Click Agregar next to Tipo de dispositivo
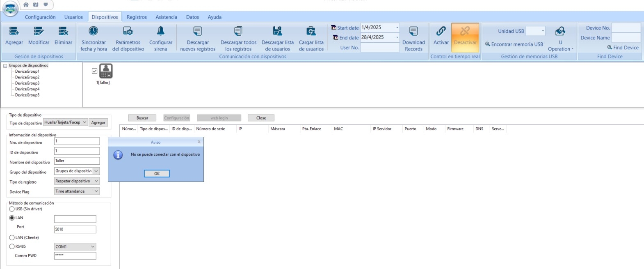The width and height of the screenshot is (644, 269). point(98,122)
